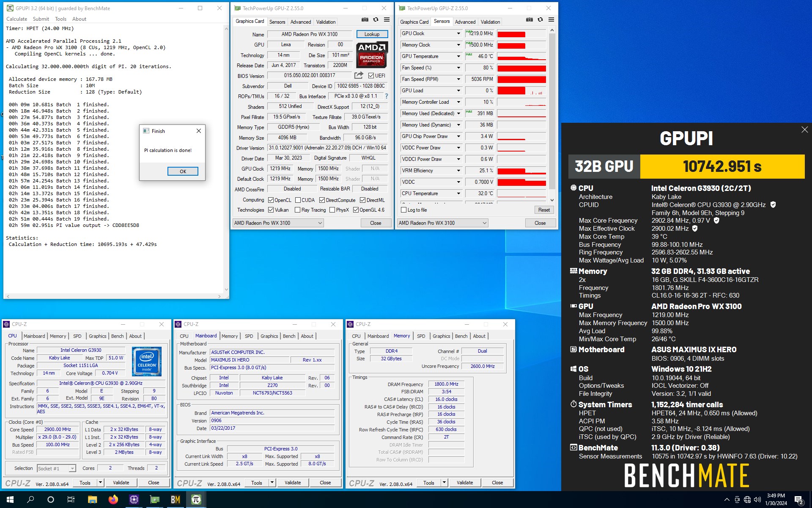812x508 pixels.
Task: Click the refresh icon in left GPU-Z window
Action: click(x=376, y=19)
